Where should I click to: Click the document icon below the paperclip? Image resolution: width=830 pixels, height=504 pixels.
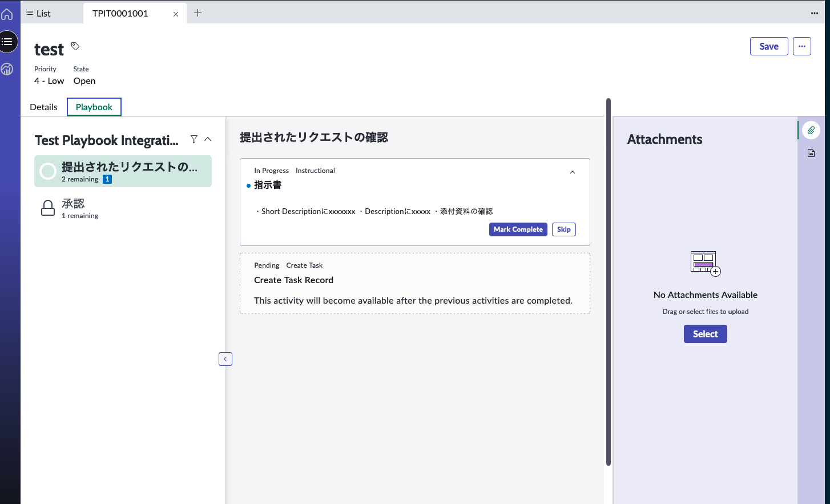coord(811,152)
